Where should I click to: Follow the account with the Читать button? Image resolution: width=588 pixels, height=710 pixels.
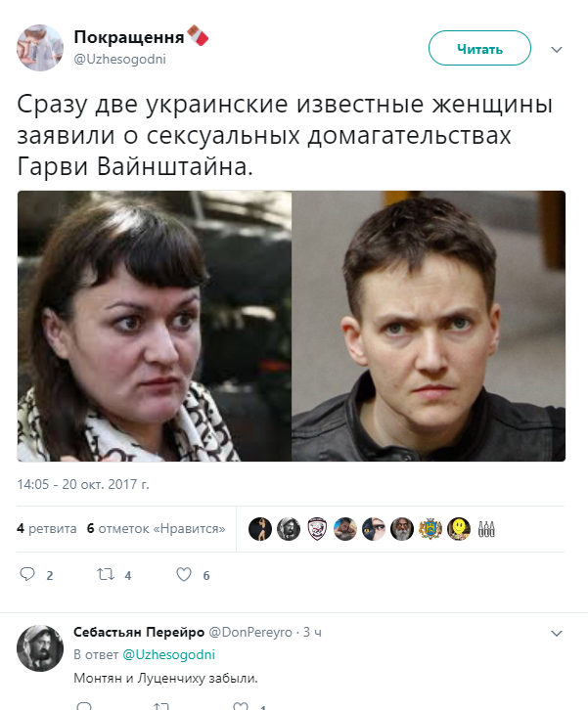(x=479, y=48)
